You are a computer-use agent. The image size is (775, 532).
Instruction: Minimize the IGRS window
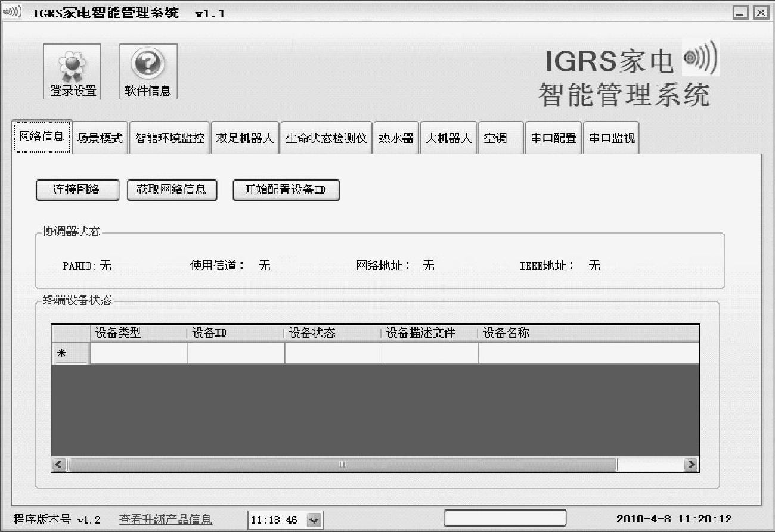click(741, 13)
